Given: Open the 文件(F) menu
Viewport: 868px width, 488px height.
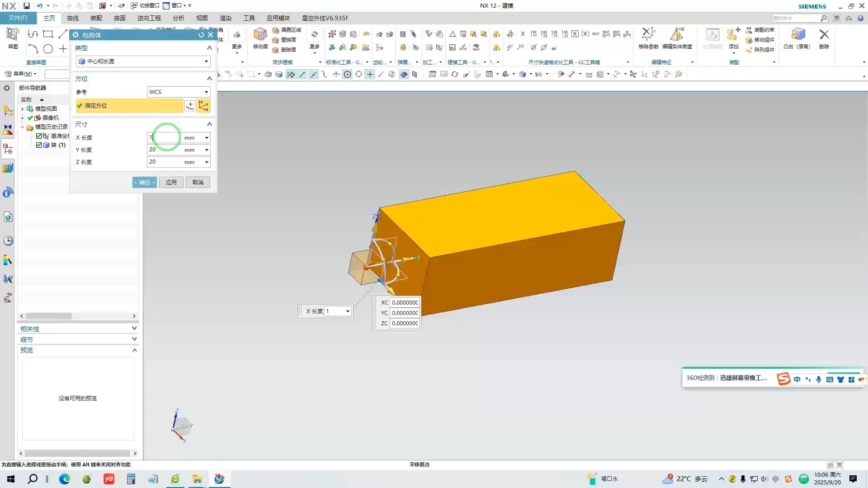Looking at the screenshot, I should (x=18, y=18).
